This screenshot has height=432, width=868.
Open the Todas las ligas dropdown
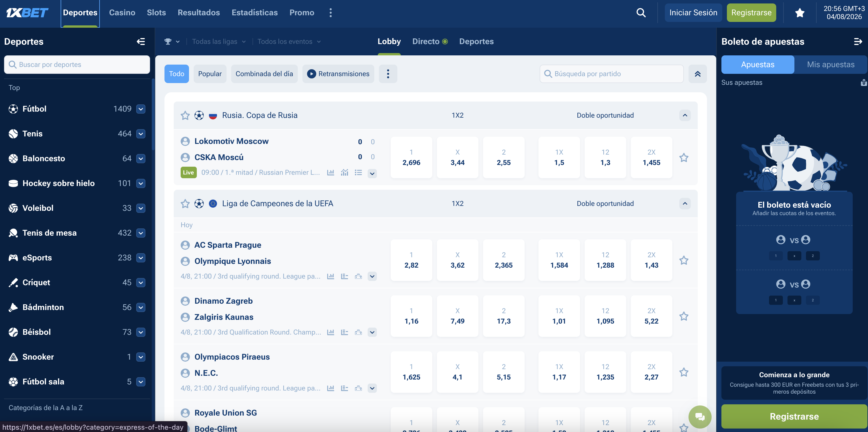[x=219, y=42]
